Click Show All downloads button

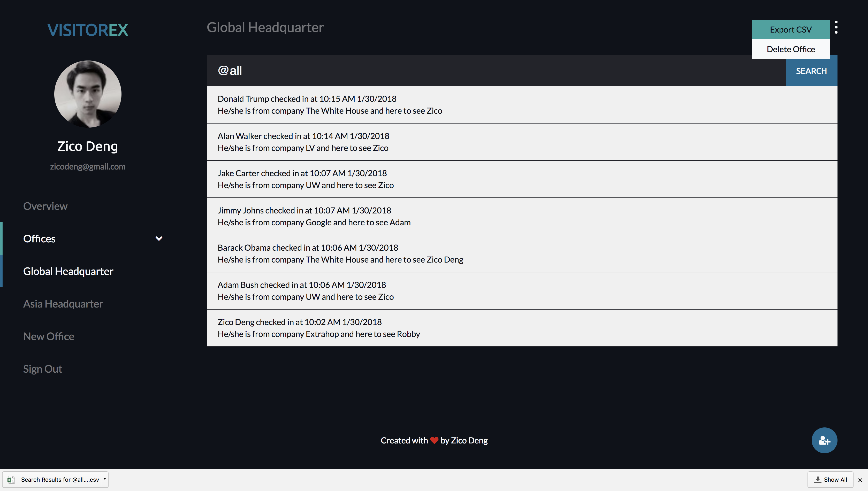(830, 480)
